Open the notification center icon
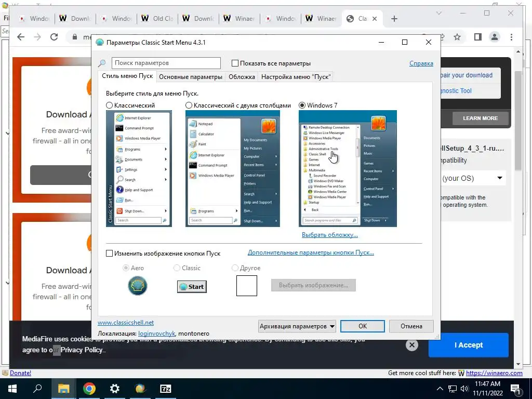Image resolution: width=532 pixels, height=399 pixels. pyautogui.click(x=515, y=389)
